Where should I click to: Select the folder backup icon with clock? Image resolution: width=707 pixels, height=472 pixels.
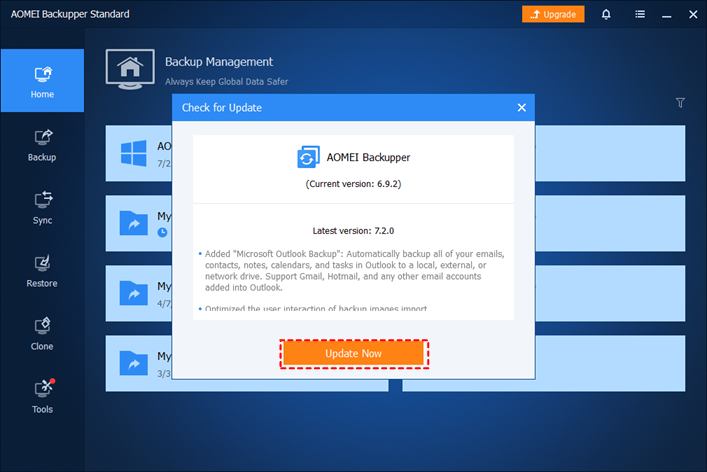pyautogui.click(x=133, y=223)
